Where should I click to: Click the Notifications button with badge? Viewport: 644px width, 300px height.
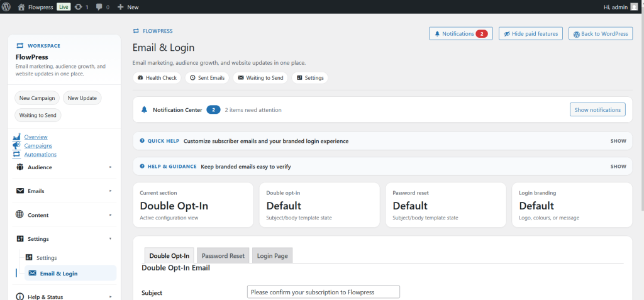pos(461,34)
